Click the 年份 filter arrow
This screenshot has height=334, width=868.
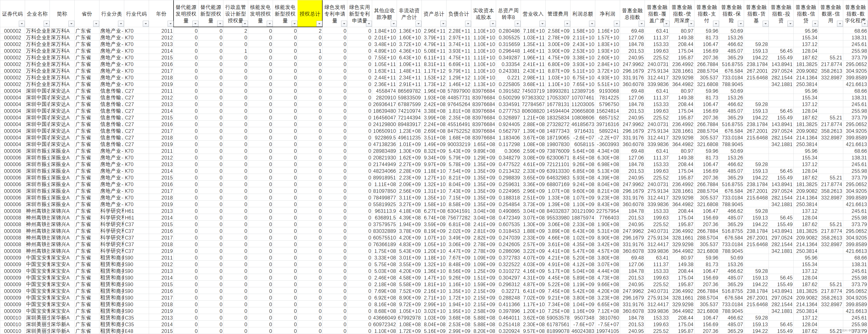click(x=170, y=24)
